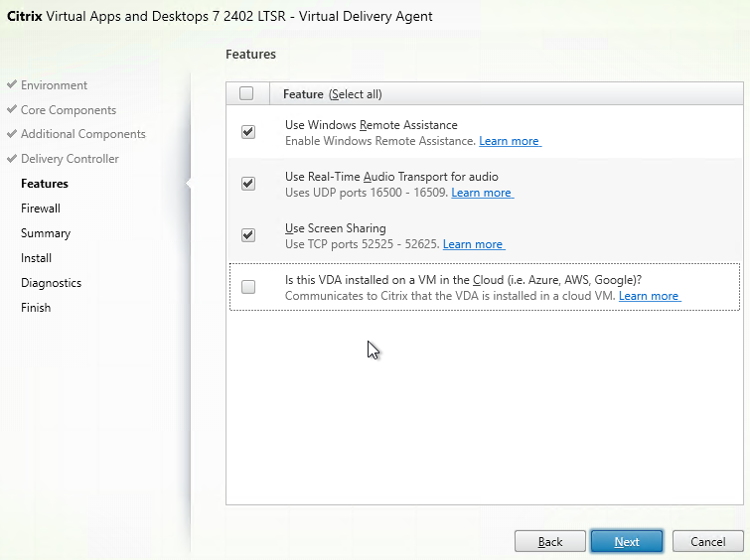Cancel the VDA installation wizard
The height and width of the screenshot is (560, 750).
click(x=708, y=541)
